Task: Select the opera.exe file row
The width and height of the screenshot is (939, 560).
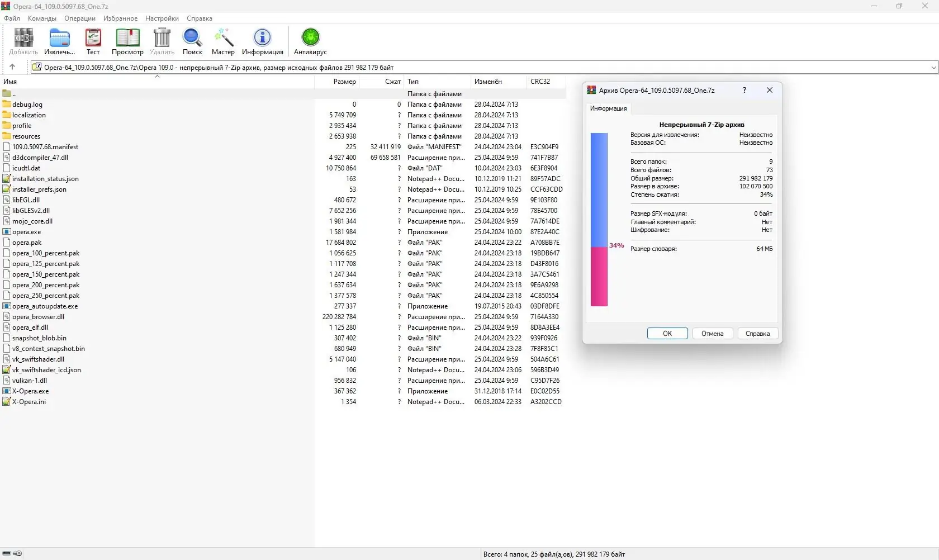Action: (283, 232)
